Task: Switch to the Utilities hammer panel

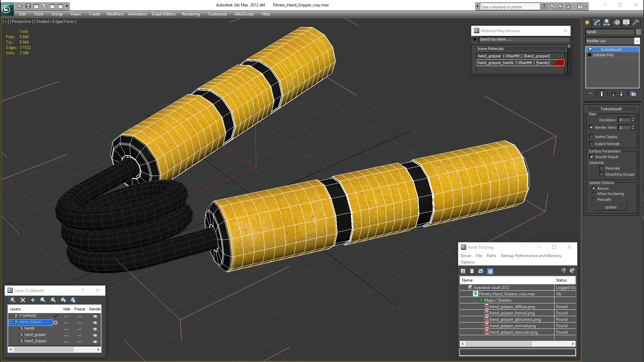Action: (x=636, y=22)
